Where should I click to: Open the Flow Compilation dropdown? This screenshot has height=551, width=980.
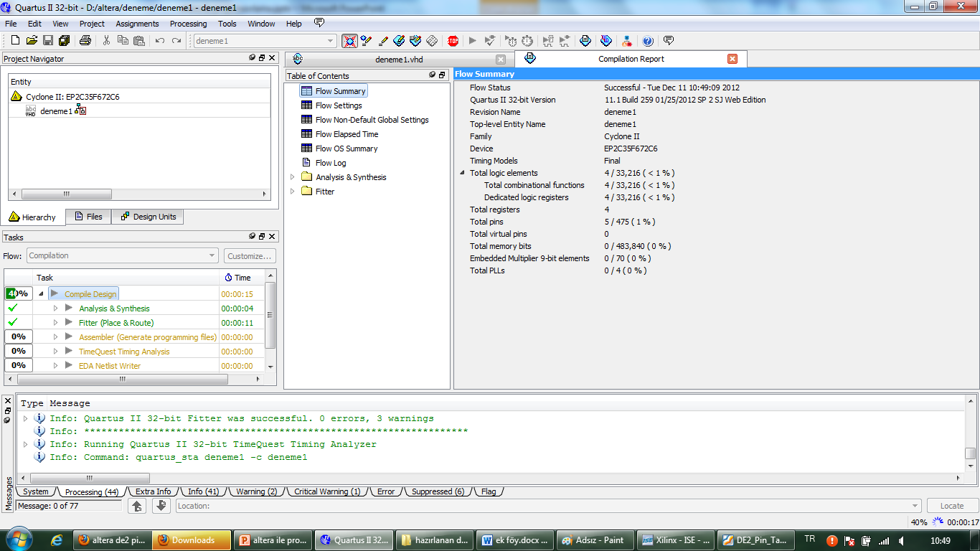click(x=122, y=255)
